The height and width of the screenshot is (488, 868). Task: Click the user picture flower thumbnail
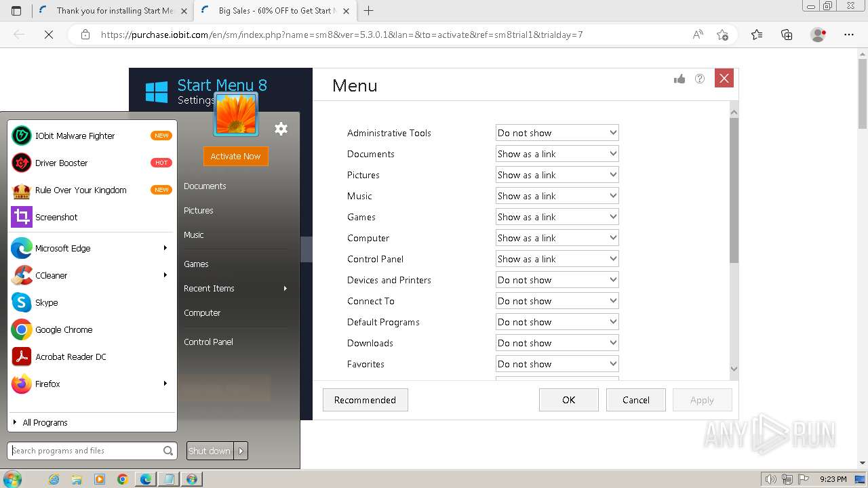[236, 115]
